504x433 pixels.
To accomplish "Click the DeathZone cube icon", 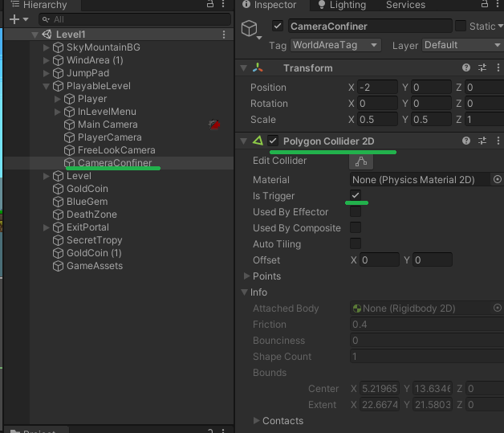I will click(58, 214).
